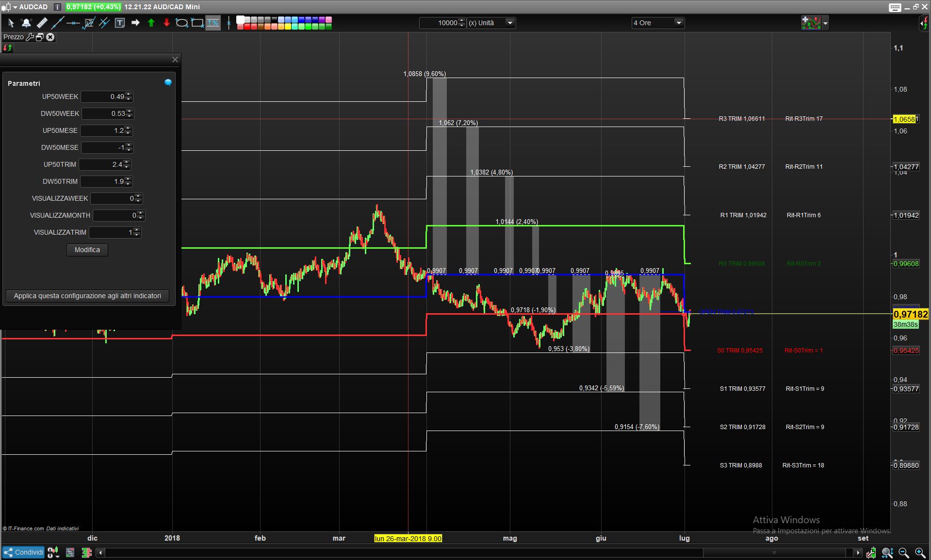This screenshot has width=931, height=560.
Task: Adjust the VISUALIZZAWEEK spinner arrows
Action: [x=138, y=198]
